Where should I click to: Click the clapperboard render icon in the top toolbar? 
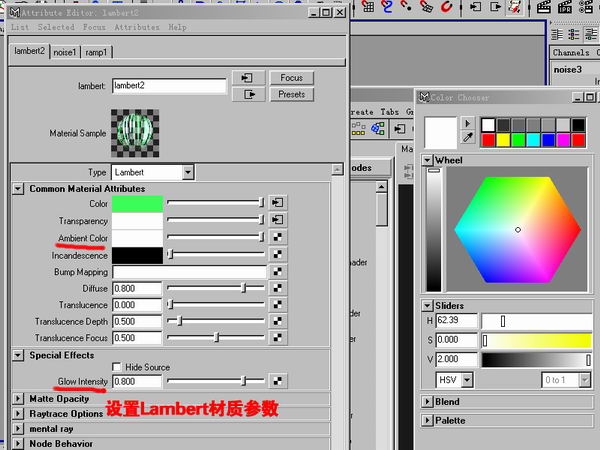pyautogui.click(x=543, y=7)
